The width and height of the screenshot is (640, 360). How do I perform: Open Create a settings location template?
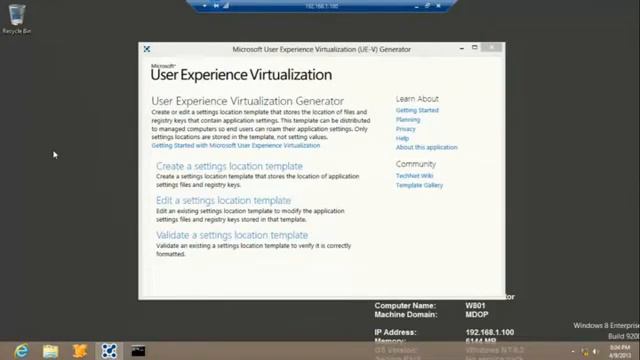(229, 166)
